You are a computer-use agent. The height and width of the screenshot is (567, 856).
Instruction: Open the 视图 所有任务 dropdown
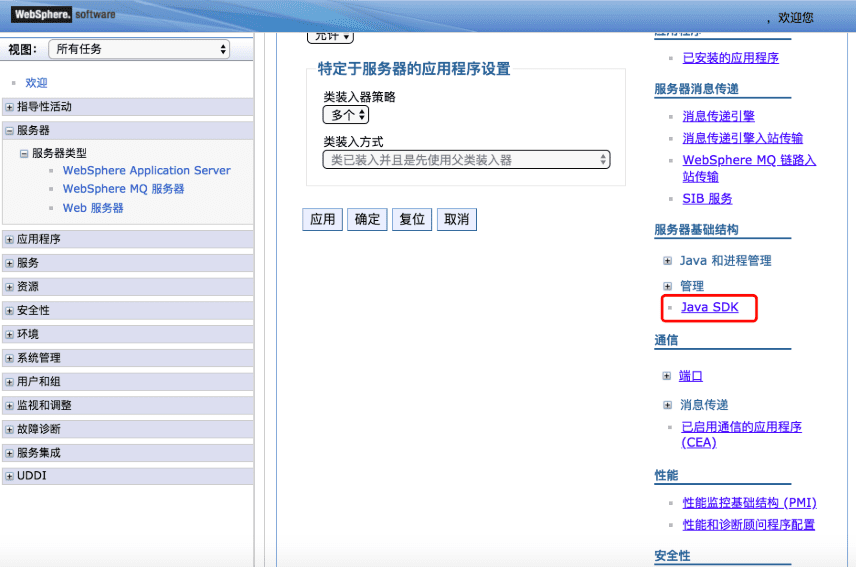point(139,49)
